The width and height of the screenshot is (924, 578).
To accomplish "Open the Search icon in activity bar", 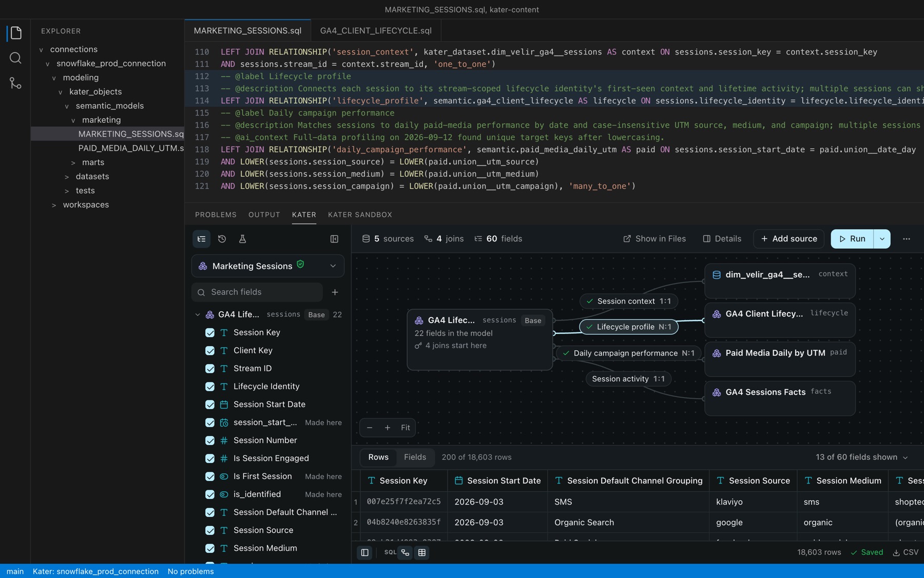I will coord(15,58).
